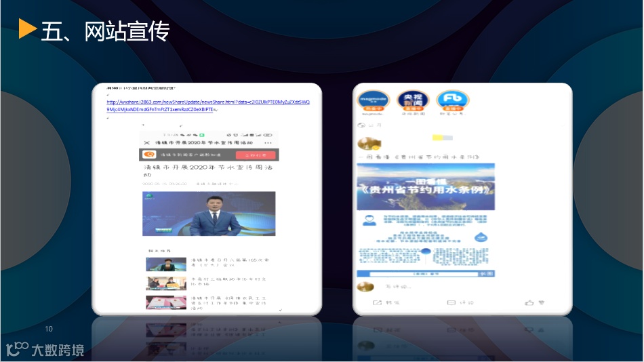Tap the orange news app logo in banner
The height and width of the screenshot is (362, 644).
[149, 155]
